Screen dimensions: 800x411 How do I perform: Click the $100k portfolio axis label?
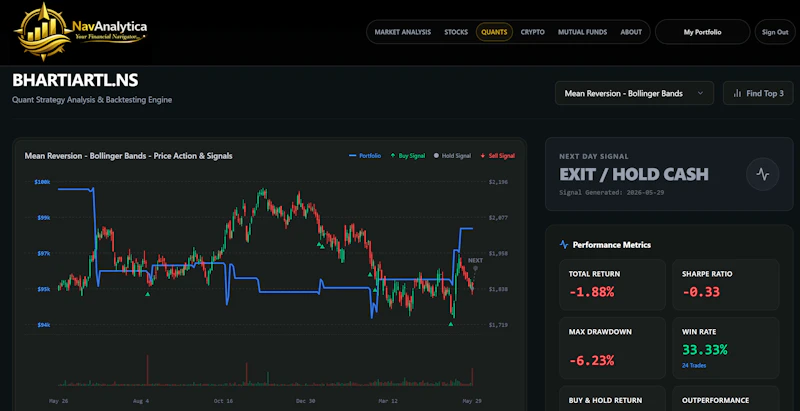pos(42,182)
